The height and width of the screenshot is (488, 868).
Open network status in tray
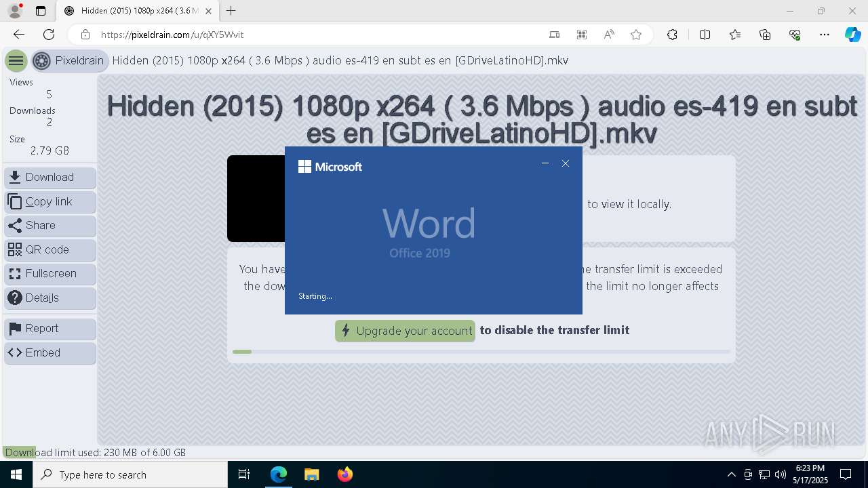(764, 474)
